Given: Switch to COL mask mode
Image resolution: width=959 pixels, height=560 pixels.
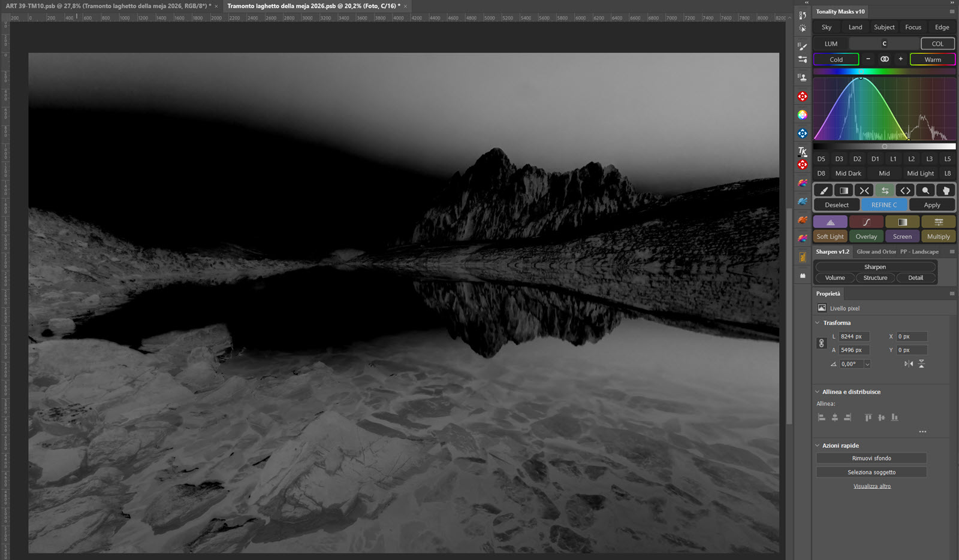Looking at the screenshot, I should click(x=938, y=44).
